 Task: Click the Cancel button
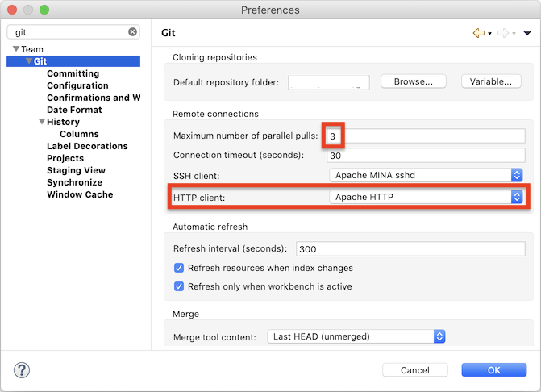click(x=415, y=370)
